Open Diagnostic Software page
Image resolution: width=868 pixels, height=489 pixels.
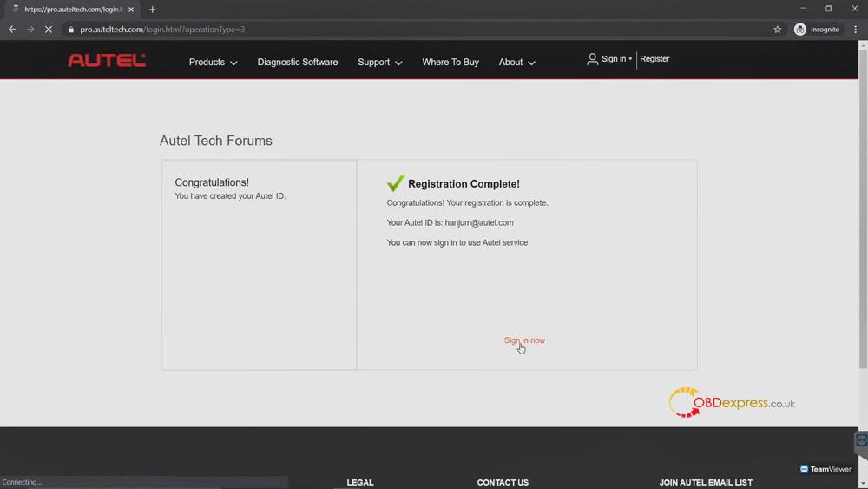click(x=297, y=62)
